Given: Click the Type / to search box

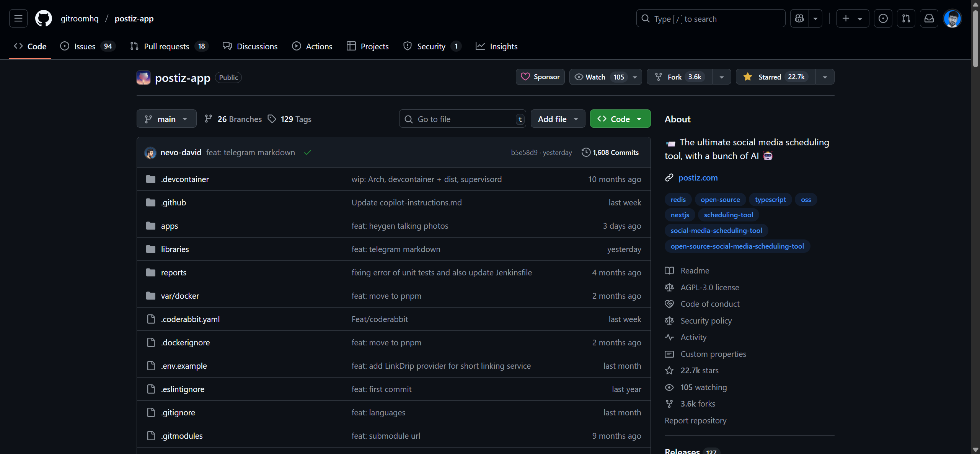Looking at the screenshot, I should click(x=711, y=18).
